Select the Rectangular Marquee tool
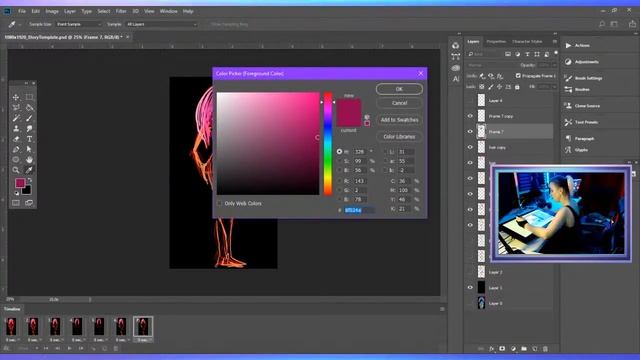Screen dimensions: 640x360 (x=29, y=97)
